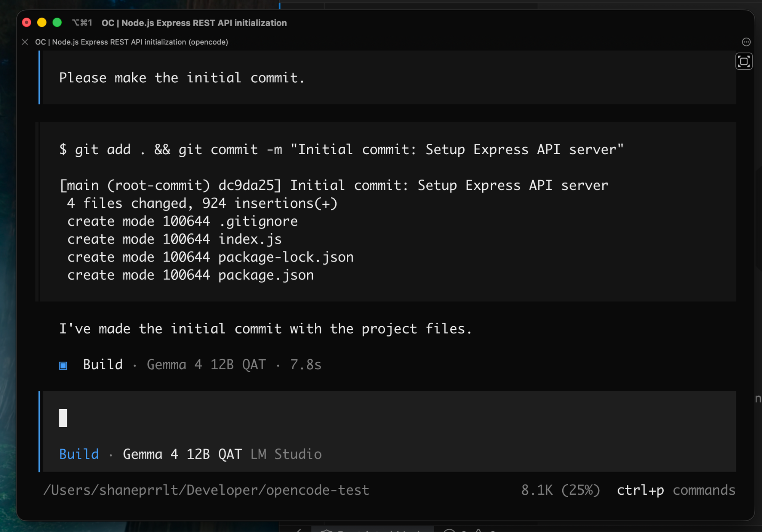762x532 pixels.
Task: Click the red window close button
Action: 27,22
